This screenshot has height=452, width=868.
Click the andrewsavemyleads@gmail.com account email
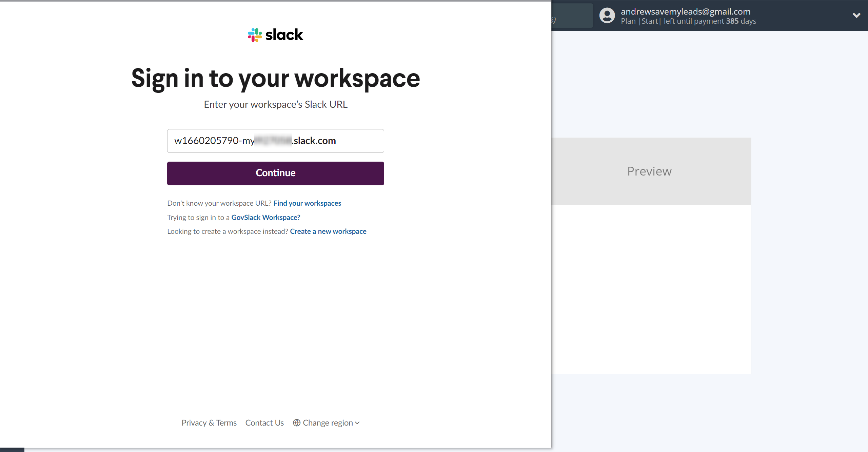point(686,12)
